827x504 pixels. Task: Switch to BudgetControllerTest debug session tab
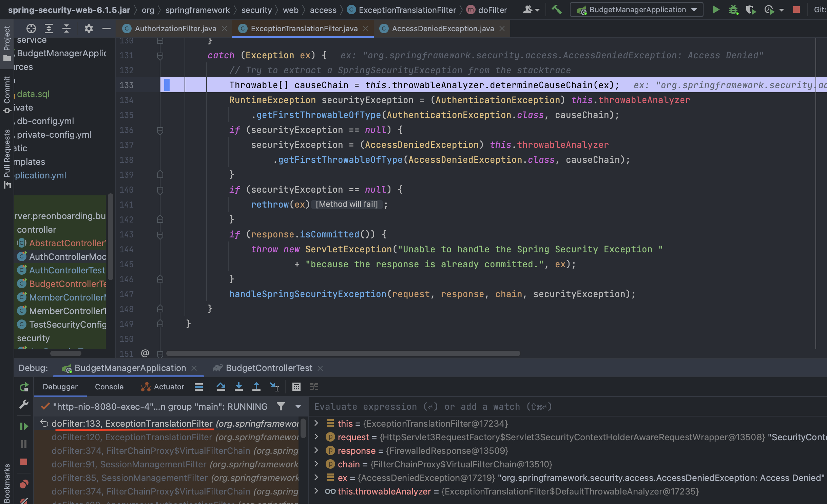click(269, 368)
